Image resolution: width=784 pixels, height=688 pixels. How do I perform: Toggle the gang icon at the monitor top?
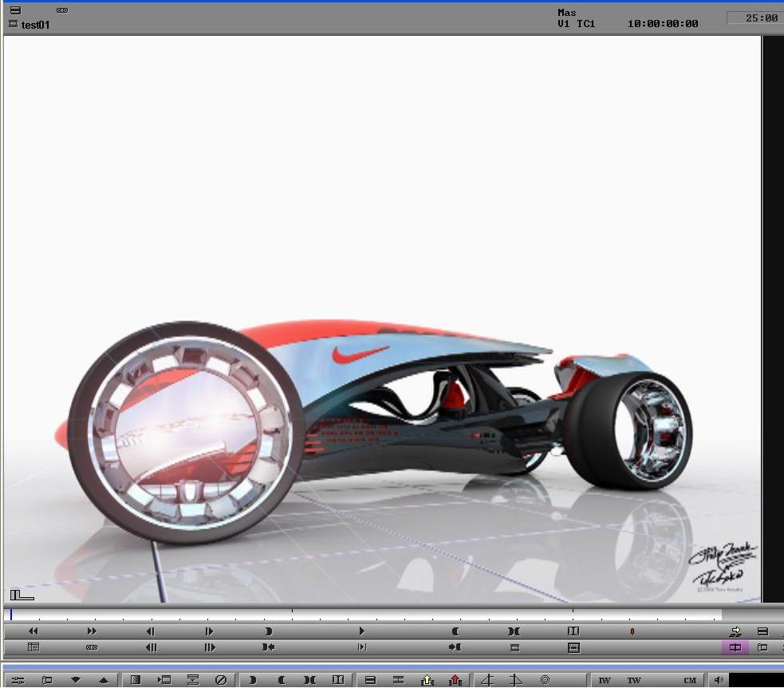[x=62, y=10]
